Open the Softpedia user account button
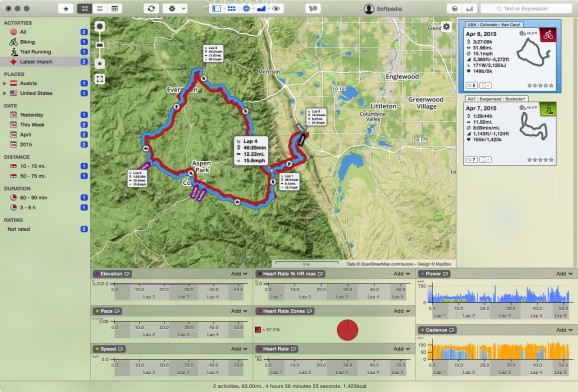578x392 pixels. tap(383, 8)
